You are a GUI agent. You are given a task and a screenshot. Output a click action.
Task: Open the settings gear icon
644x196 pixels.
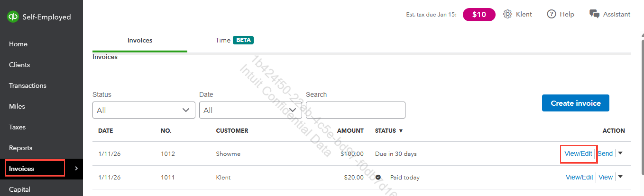[507, 14]
